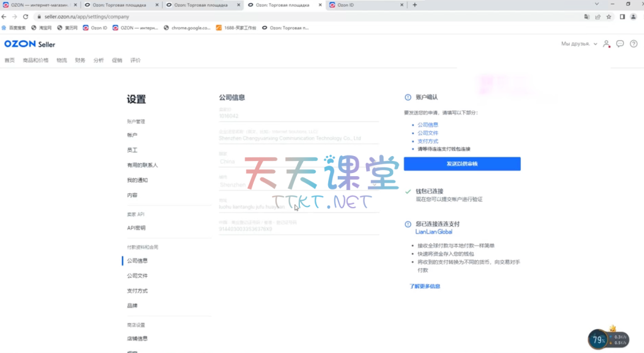
Task: Open the China country dropdown field
Action: tap(299, 162)
